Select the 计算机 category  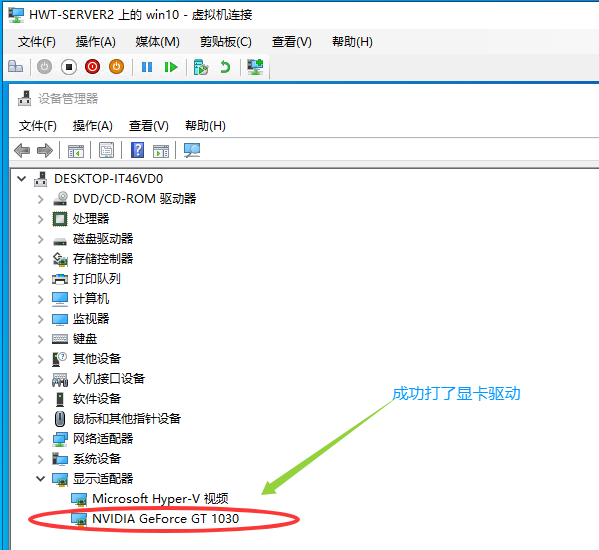91,298
